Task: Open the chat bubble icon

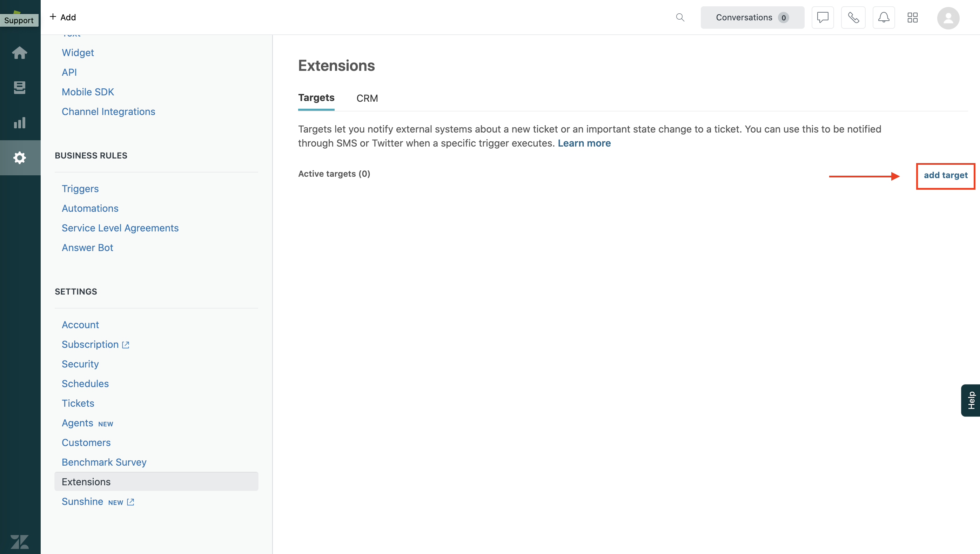Action: click(x=823, y=18)
